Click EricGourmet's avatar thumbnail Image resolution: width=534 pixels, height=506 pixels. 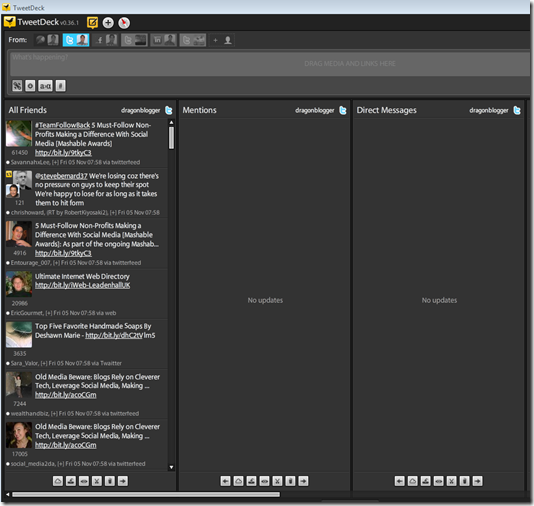tap(19, 284)
